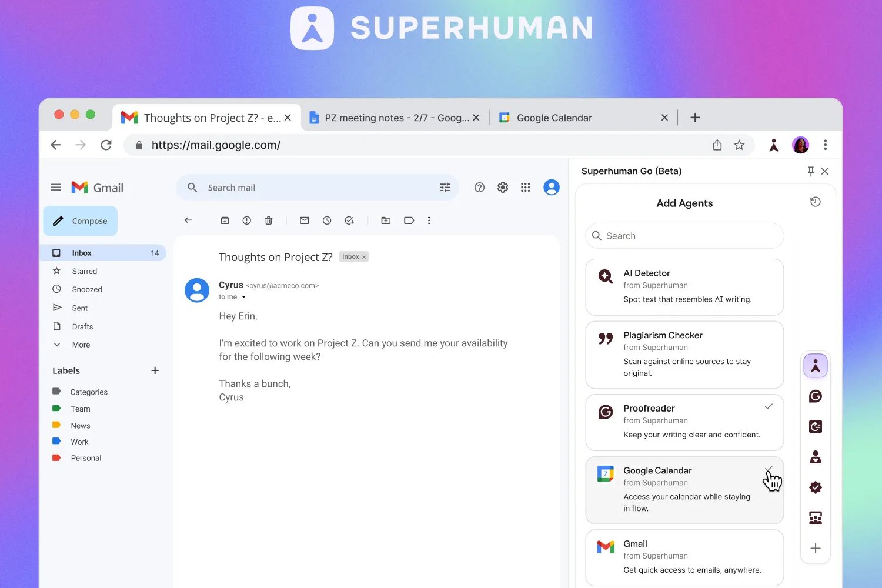Toggle the Google Calendar agent
Image resolution: width=882 pixels, height=588 pixels.
tap(769, 470)
